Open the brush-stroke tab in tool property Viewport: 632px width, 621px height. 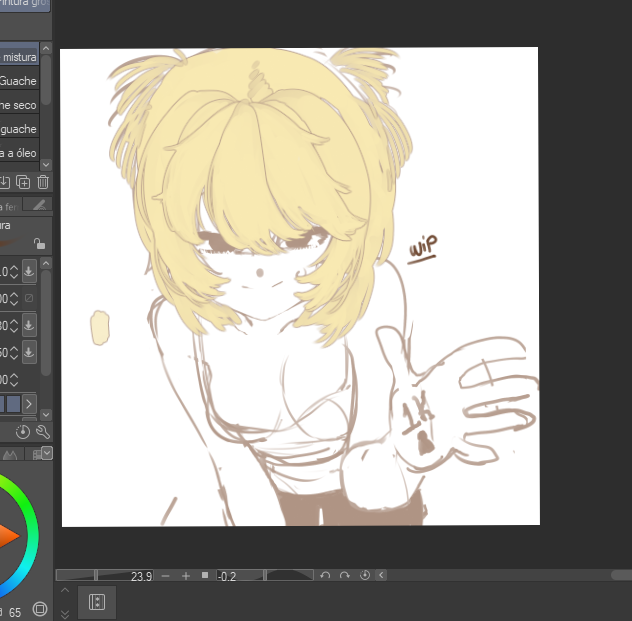pyautogui.click(x=39, y=206)
